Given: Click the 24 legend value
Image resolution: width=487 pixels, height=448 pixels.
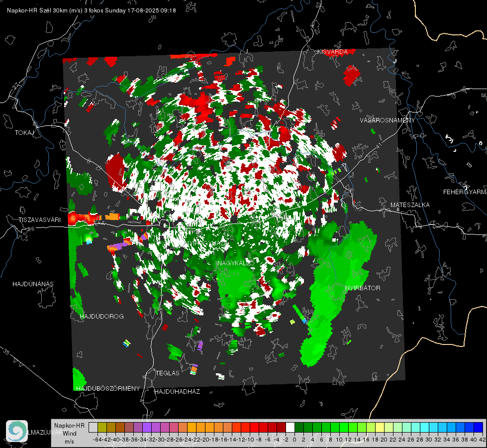Looking at the screenshot, I should [401, 440].
